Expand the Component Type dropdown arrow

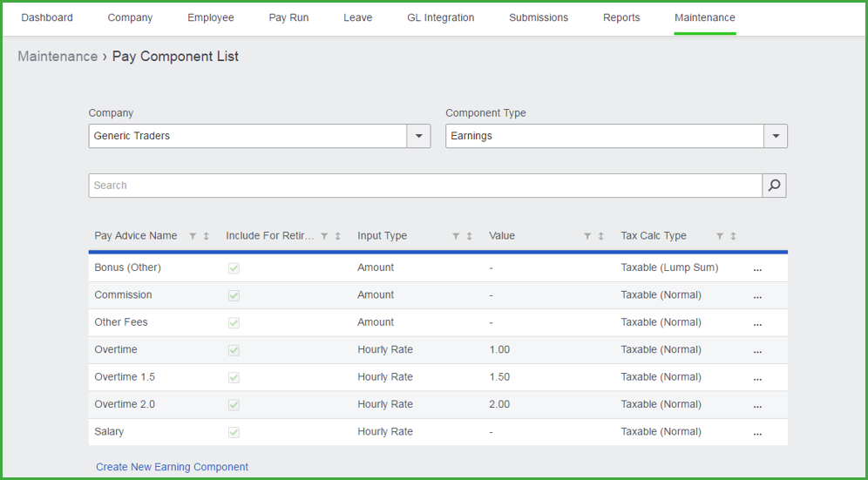pos(776,136)
